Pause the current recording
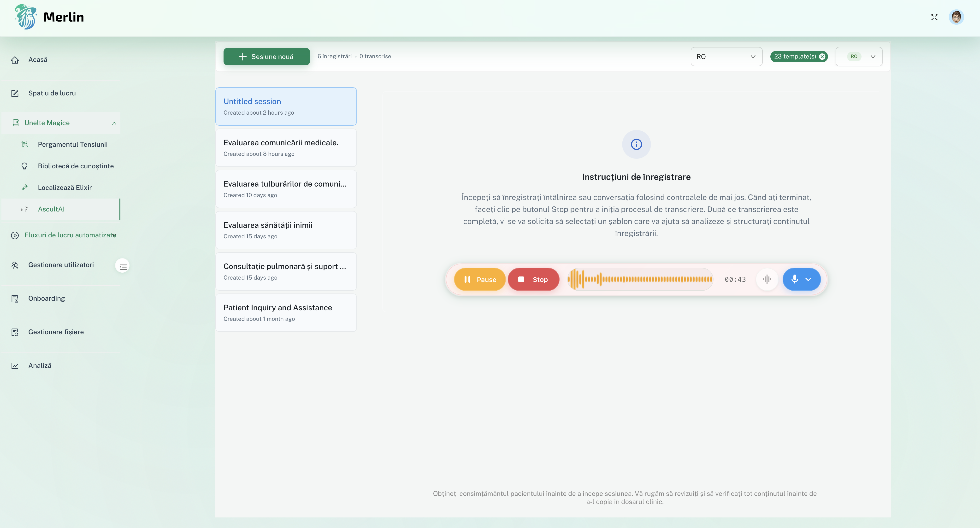980x528 pixels. [479, 280]
